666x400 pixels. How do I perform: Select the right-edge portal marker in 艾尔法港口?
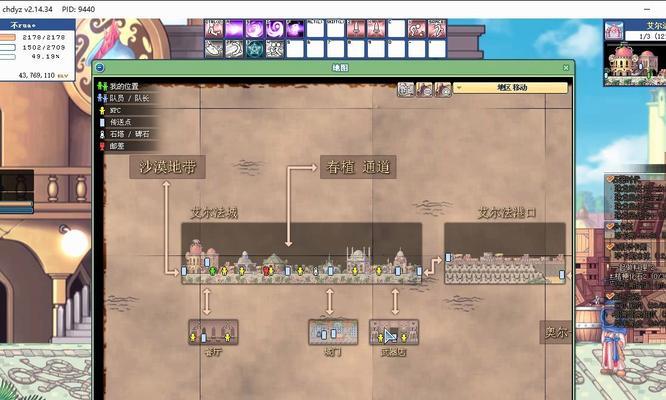tap(562, 275)
